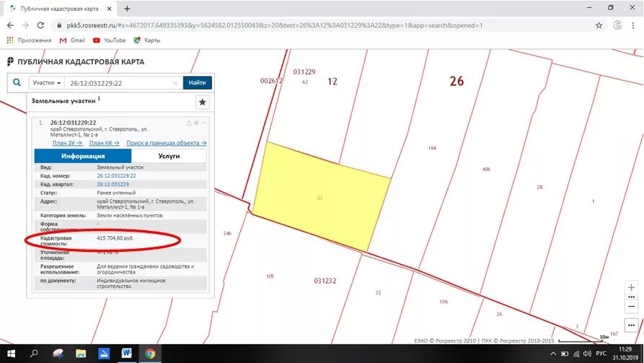This screenshot has width=644, height=363.
Task: Go forward in browser history
Action: pos(25,25)
